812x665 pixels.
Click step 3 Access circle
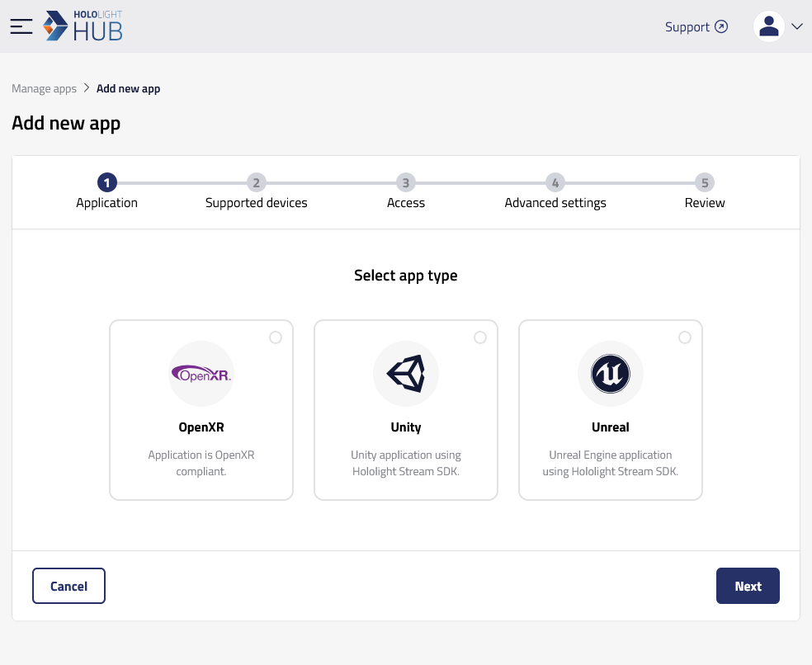pyautogui.click(x=406, y=182)
